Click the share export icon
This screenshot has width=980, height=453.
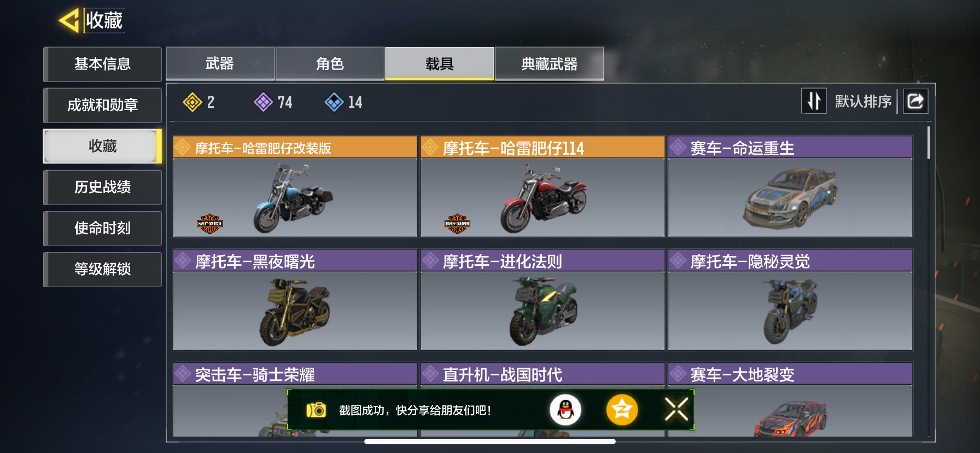pos(915,101)
